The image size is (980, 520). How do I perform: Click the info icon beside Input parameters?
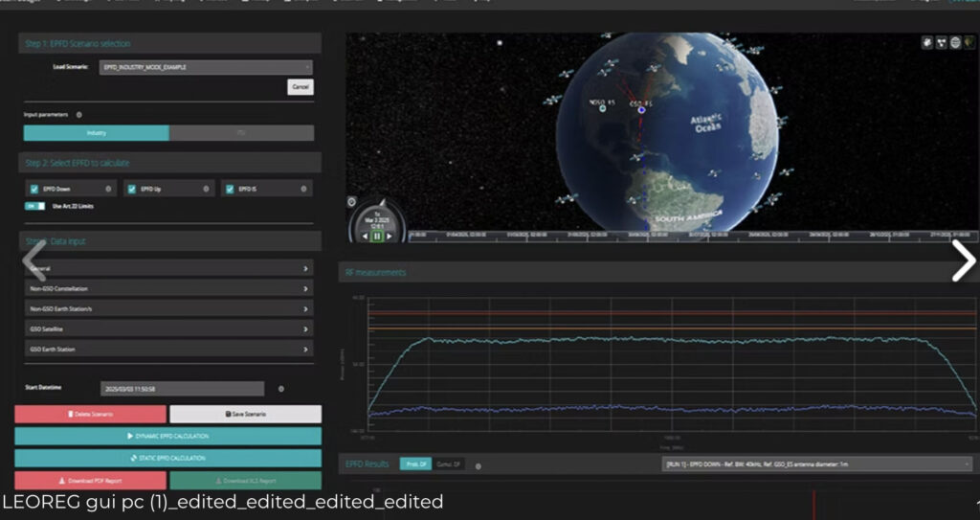pyautogui.click(x=78, y=114)
